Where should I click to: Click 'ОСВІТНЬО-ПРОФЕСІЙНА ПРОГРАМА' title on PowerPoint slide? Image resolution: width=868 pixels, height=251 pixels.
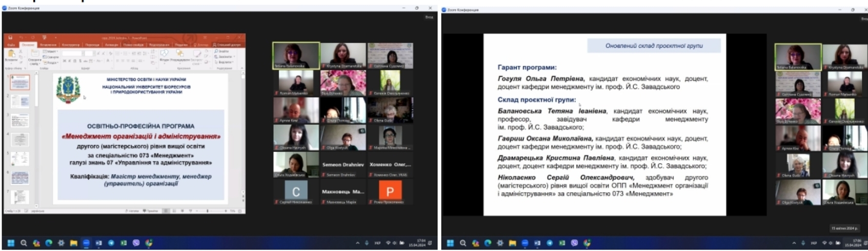click(141, 126)
